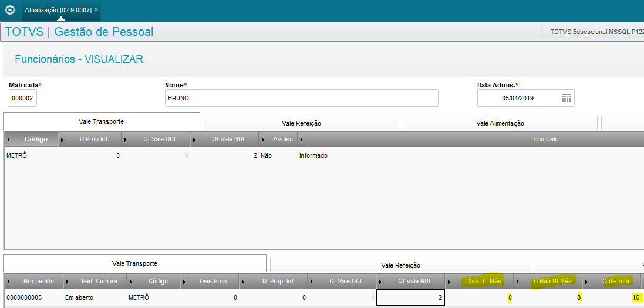Click arrow beside upper Código header
Viewport: 644px width, 308px height.
click(x=9, y=140)
